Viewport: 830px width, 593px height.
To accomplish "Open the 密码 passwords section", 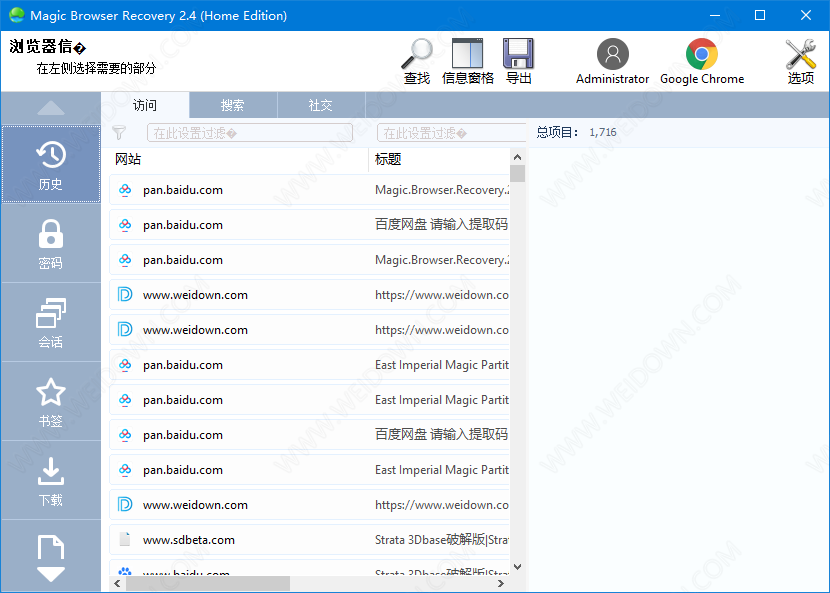I will pyautogui.click(x=51, y=244).
